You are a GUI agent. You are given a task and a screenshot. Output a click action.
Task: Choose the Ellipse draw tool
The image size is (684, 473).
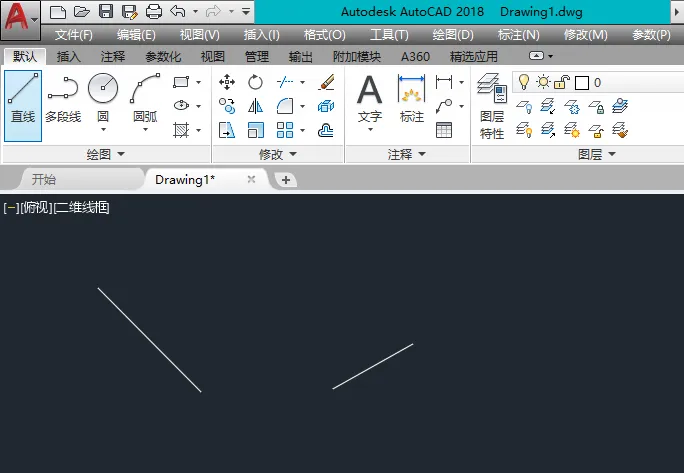coord(181,106)
